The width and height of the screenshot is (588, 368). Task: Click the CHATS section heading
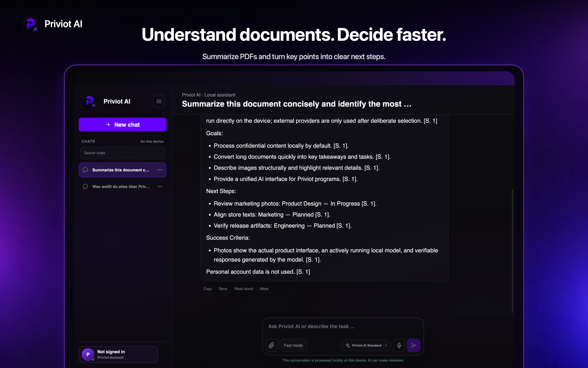88,141
